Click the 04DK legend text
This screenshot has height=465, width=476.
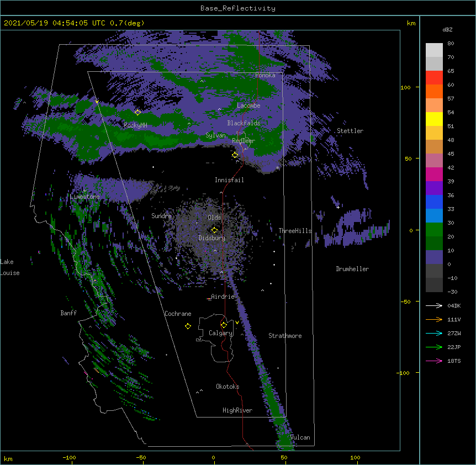tap(454, 305)
